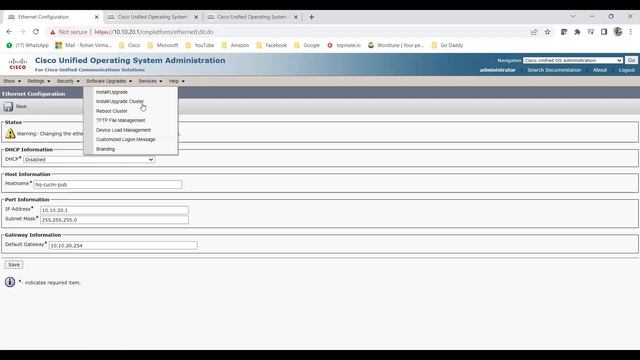Click the info icon near required item note
640x360 pixels.
pos(10,282)
